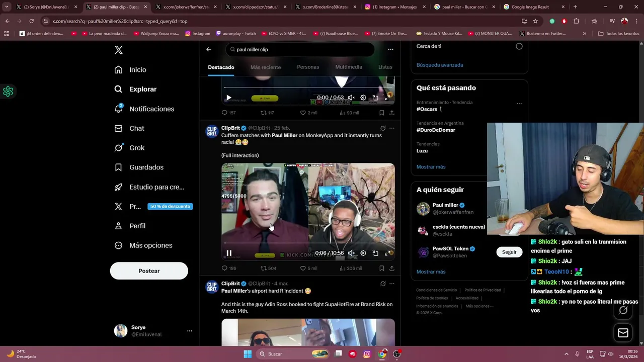Open Grok in the sidebar
This screenshot has width=644, height=362.
(129, 148)
